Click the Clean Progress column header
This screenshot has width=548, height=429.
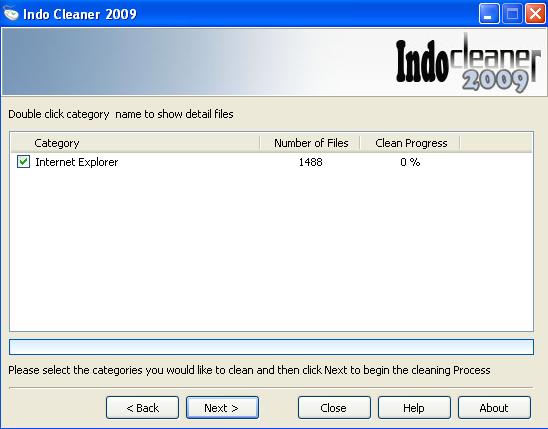pos(410,143)
